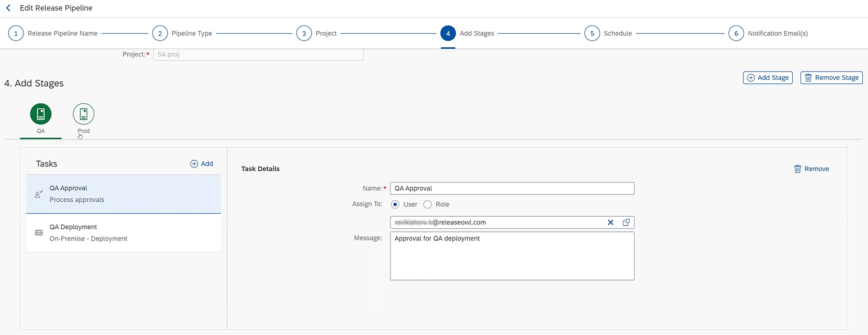Select the Role radio button
Screen dimensions: 868x335
(x=427, y=204)
